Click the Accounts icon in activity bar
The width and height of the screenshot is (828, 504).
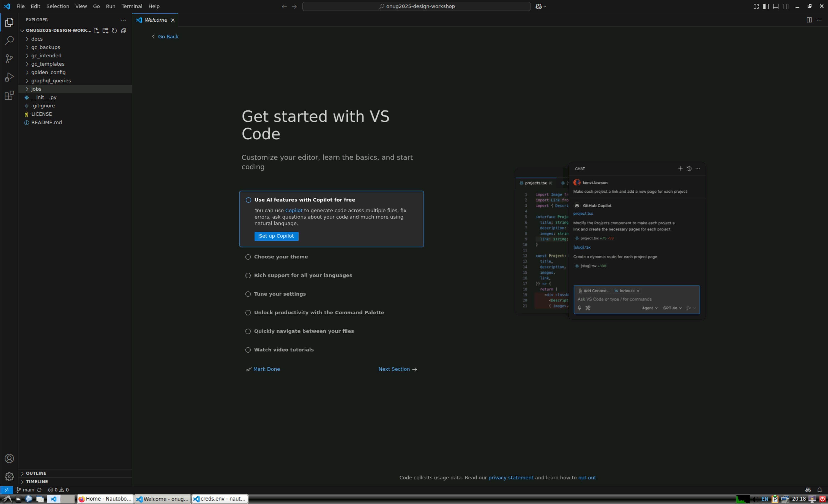click(x=9, y=459)
